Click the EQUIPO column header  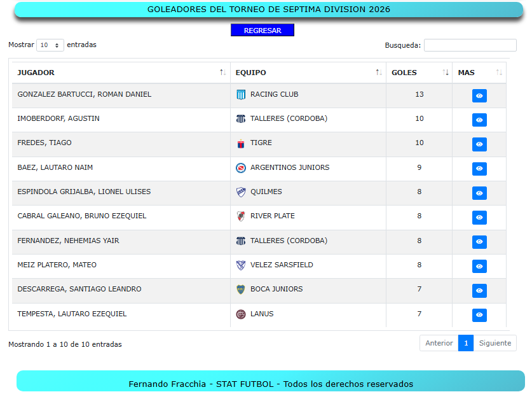[x=308, y=73]
